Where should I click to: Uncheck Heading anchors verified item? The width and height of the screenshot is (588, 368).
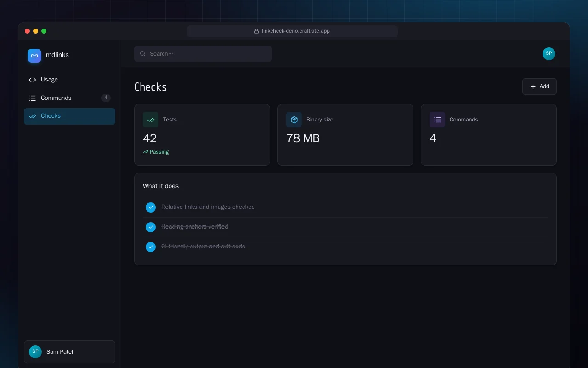click(151, 227)
